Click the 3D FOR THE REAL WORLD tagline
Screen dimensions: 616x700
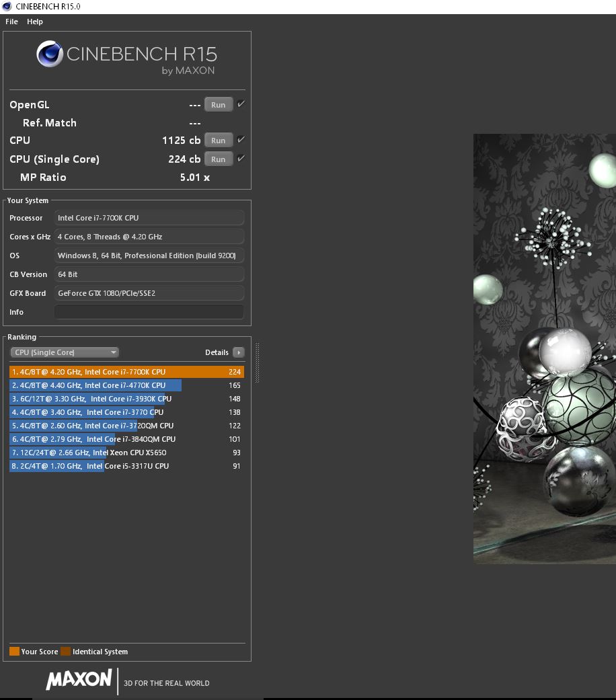tap(167, 683)
